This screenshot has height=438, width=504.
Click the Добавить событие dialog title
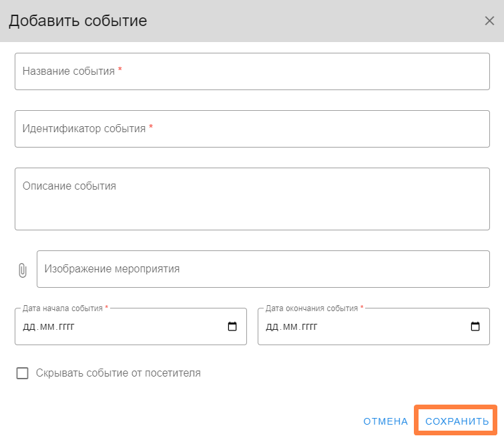pos(77,21)
